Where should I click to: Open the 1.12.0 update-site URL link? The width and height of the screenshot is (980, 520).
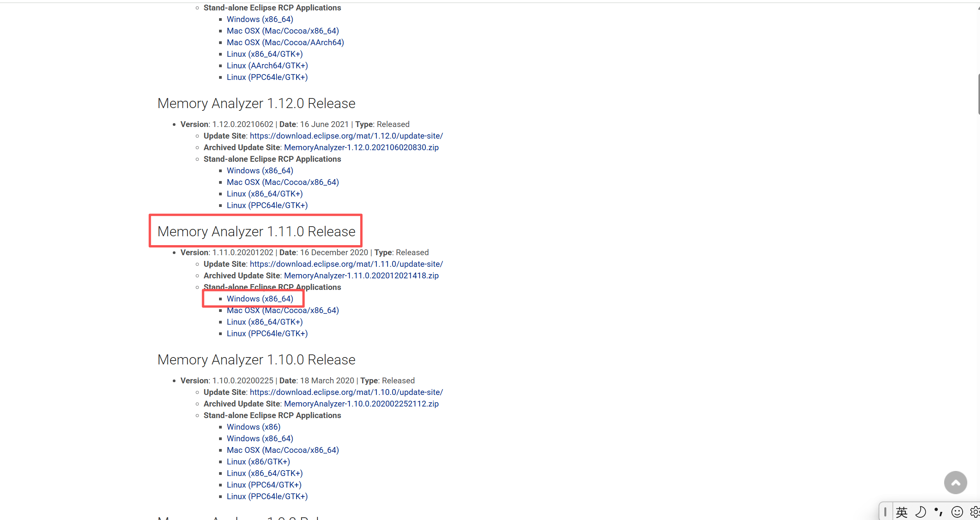click(346, 136)
